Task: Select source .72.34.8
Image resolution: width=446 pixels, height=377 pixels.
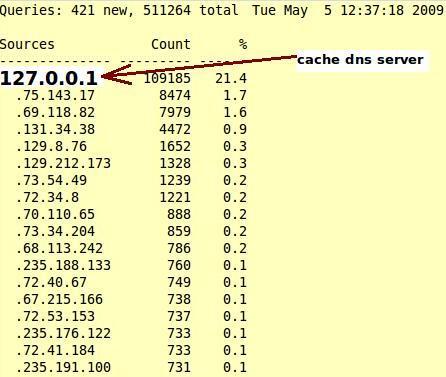Action: coord(47,198)
